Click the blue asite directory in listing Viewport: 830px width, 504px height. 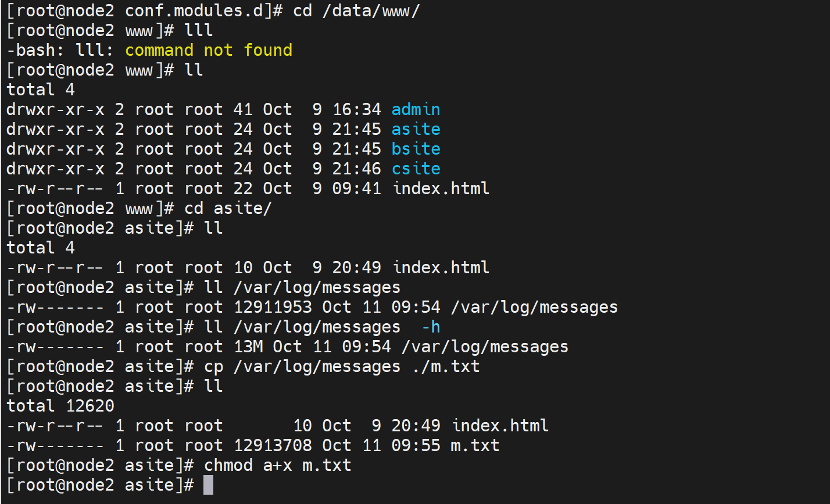pyautogui.click(x=416, y=129)
